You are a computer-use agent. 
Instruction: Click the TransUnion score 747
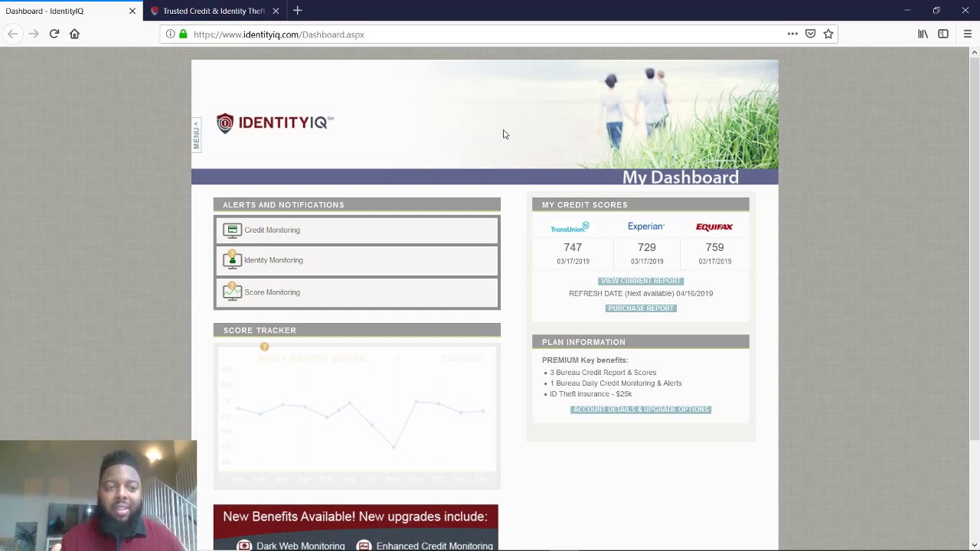pyautogui.click(x=573, y=247)
